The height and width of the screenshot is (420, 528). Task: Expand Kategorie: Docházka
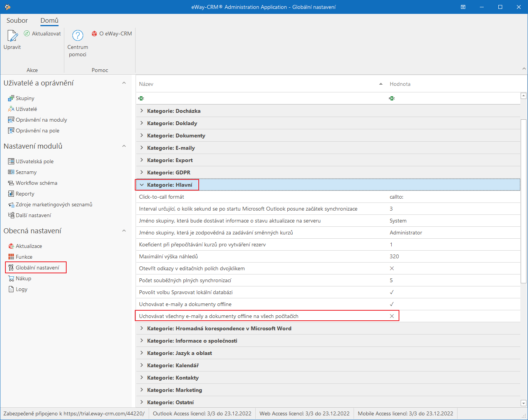(x=142, y=111)
